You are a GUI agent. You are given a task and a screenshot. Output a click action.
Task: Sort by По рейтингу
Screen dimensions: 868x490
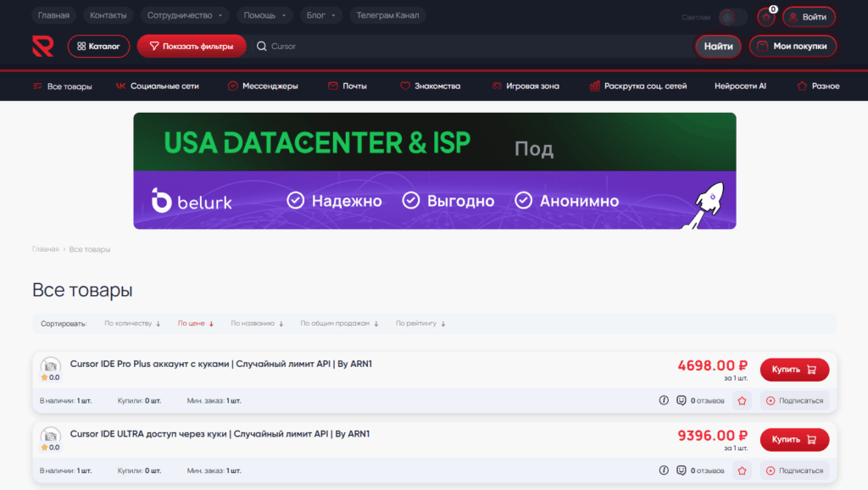coord(420,323)
